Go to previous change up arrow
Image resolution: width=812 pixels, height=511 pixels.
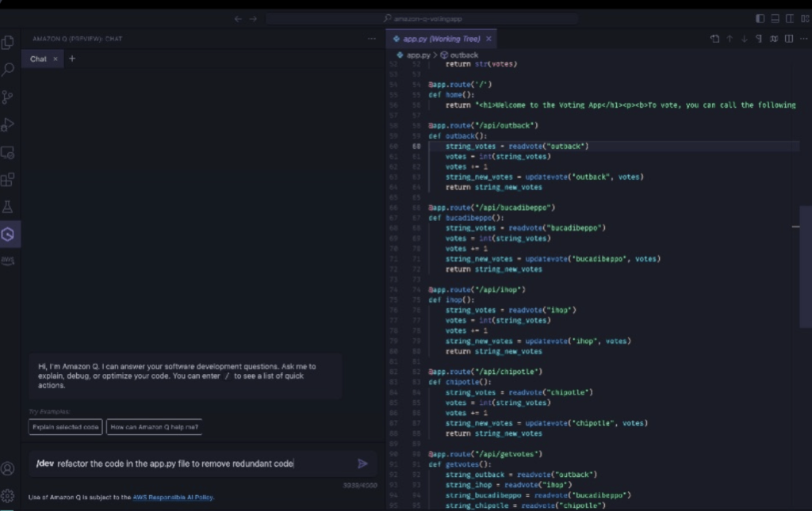click(x=730, y=39)
